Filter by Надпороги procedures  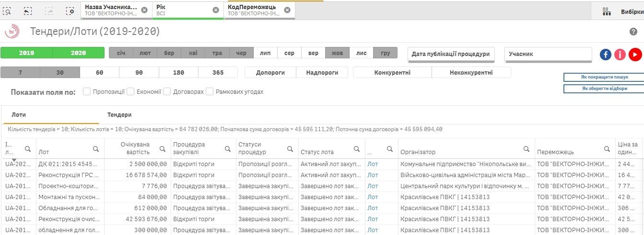pyautogui.click(x=321, y=73)
